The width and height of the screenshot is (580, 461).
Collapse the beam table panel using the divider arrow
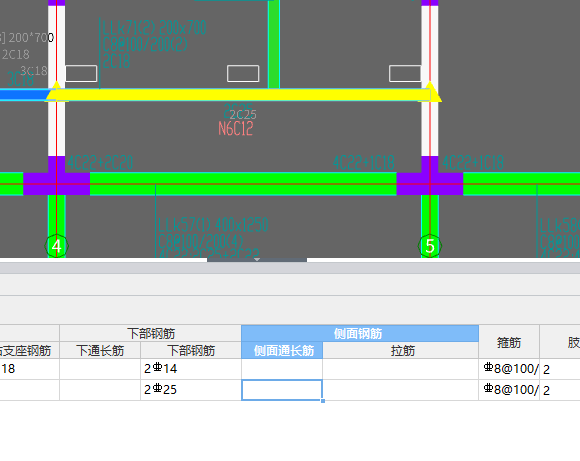[x=257, y=260]
